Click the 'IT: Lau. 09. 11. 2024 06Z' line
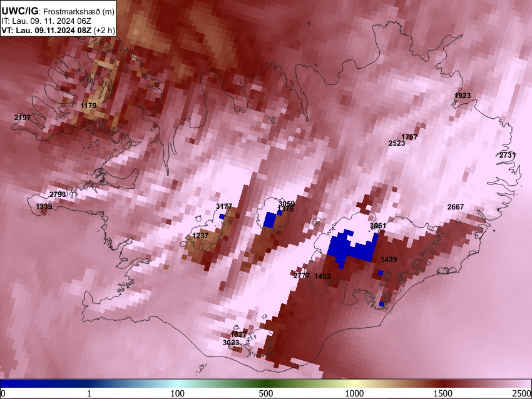 pyautogui.click(x=46, y=21)
